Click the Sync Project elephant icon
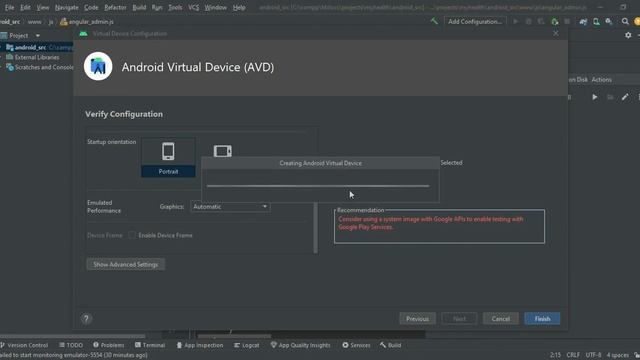This screenshot has width=640, height=360. click(x=583, y=22)
